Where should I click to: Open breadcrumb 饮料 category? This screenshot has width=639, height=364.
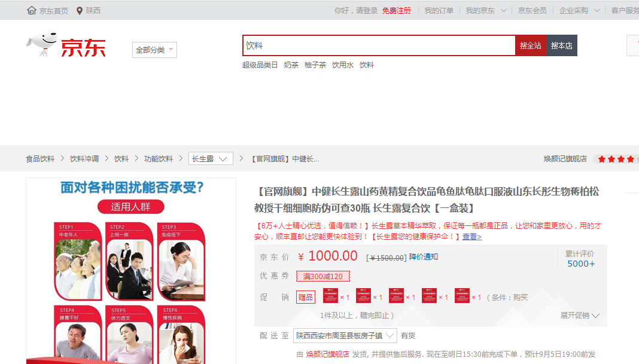tap(121, 159)
